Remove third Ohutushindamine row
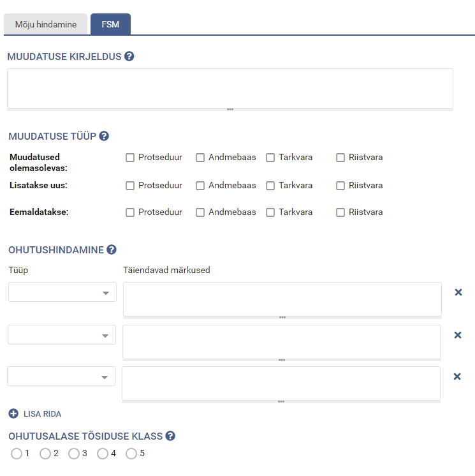The width and height of the screenshot is (475, 476). (457, 376)
